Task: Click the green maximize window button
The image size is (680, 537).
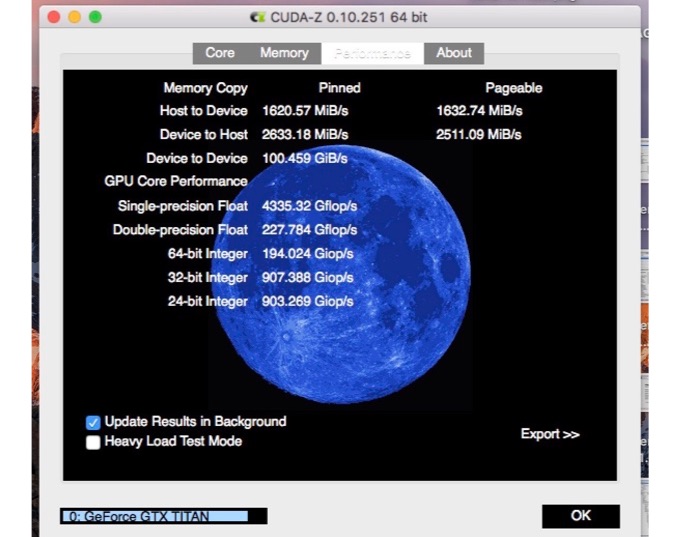Action: click(x=96, y=17)
